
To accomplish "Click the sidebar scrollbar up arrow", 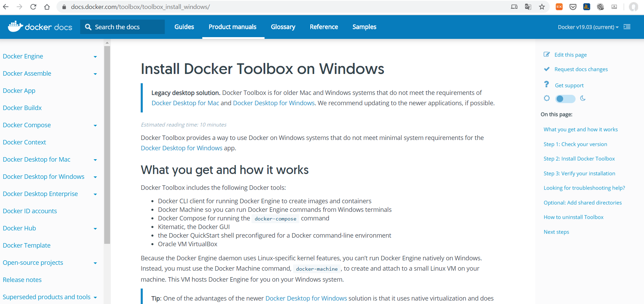I will pyautogui.click(x=107, y=43).
